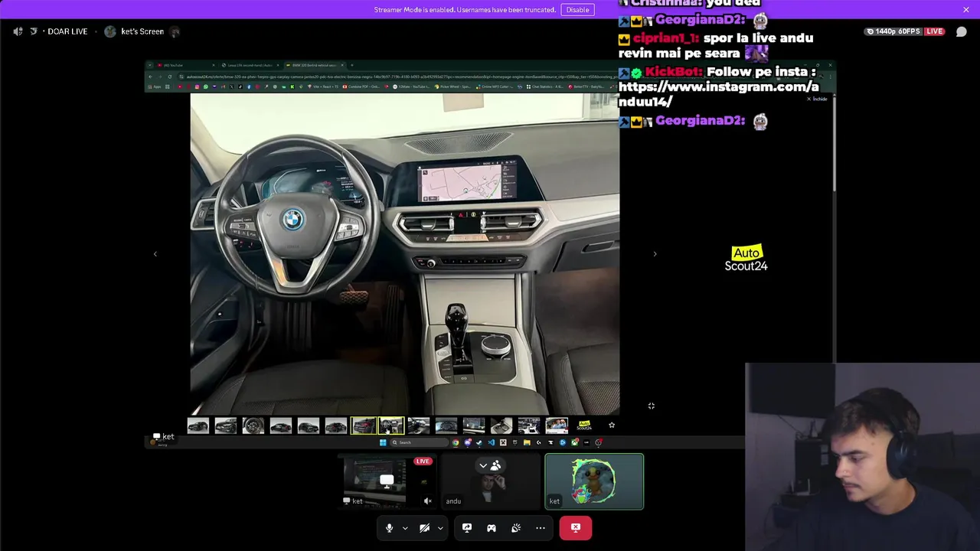980x551 pixels.
Task: Turn on the camera in the call controls
Action: [x=424, y=528]
